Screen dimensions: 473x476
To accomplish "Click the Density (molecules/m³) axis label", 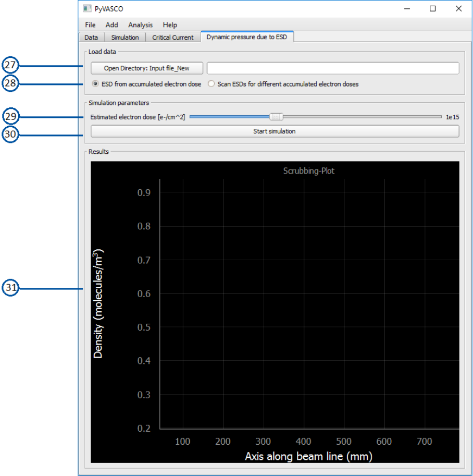I will pos(98,303).
